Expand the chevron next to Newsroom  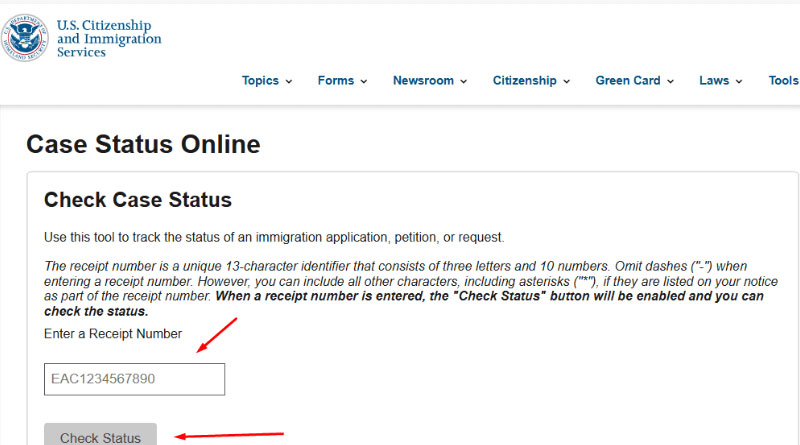click(464, 81)
